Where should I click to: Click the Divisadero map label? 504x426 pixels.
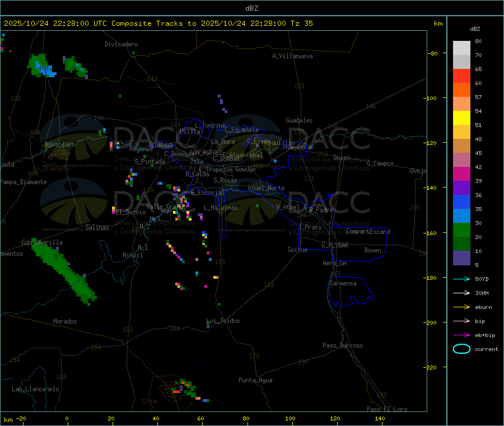click(x=121, y=44)
